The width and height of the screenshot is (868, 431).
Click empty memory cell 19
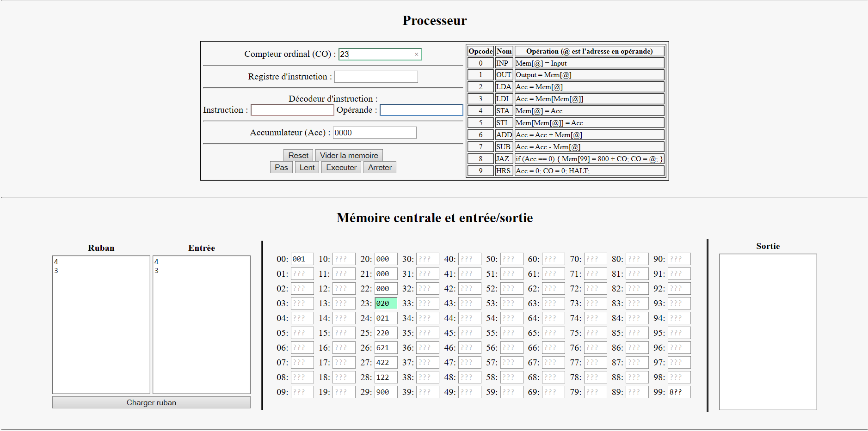point(344,392)
